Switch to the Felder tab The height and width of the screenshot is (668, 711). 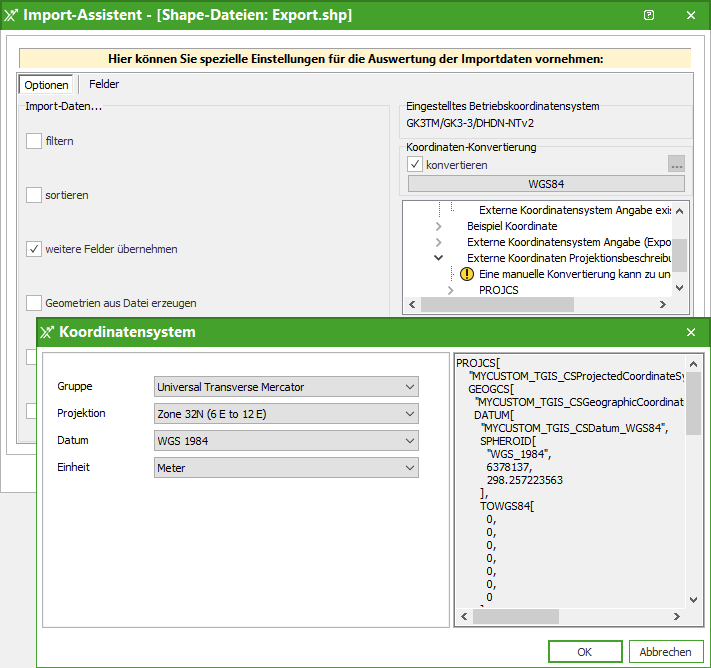coord(104,85)
